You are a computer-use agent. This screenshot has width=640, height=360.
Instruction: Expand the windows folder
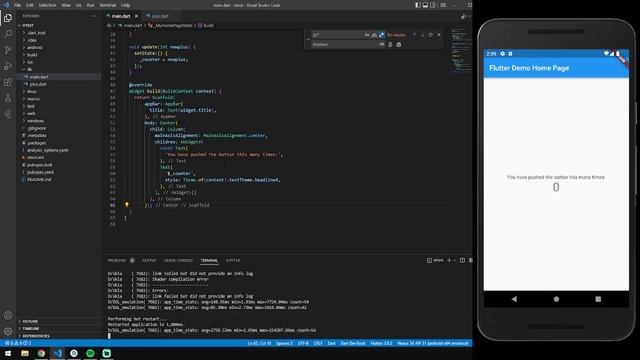59,121
